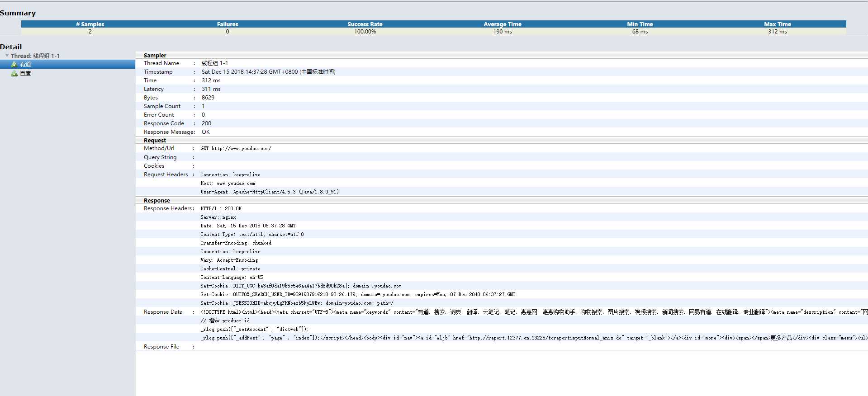Click the 'Request Headers' row label

[166, 174]
